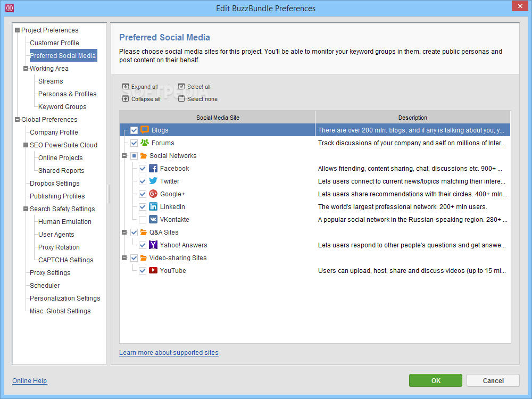
Task: Open Streams settings
Action: click(51, 81)
